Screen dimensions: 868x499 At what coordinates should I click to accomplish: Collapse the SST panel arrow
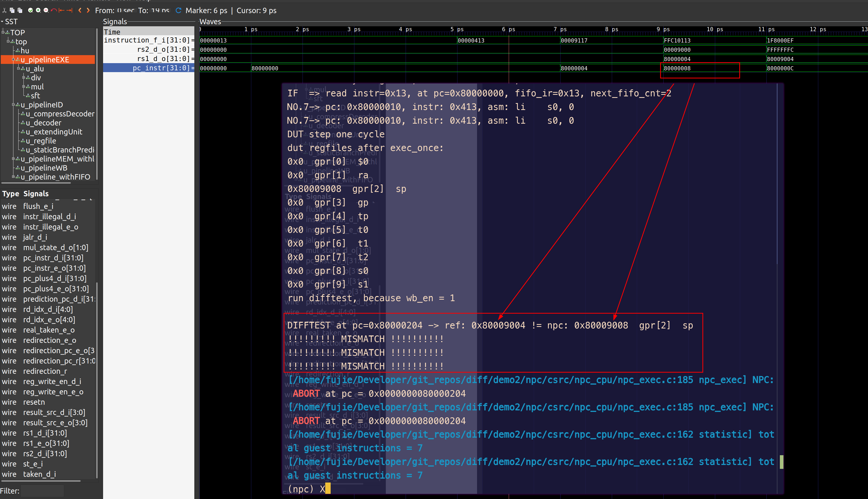click(x=2, y=22)
